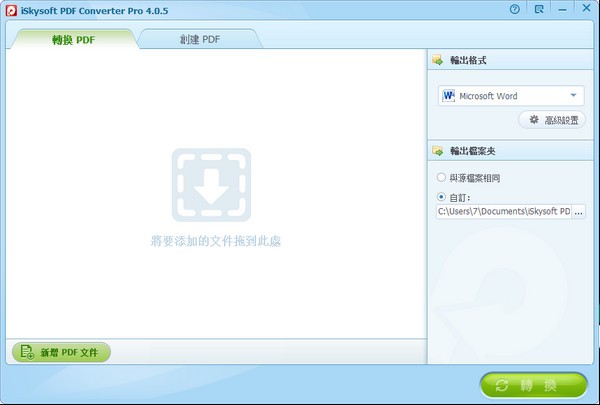Open the Microsoft Word output format dropdown
This screenshot has height=405, width=600.
click(x=511, y=96)
